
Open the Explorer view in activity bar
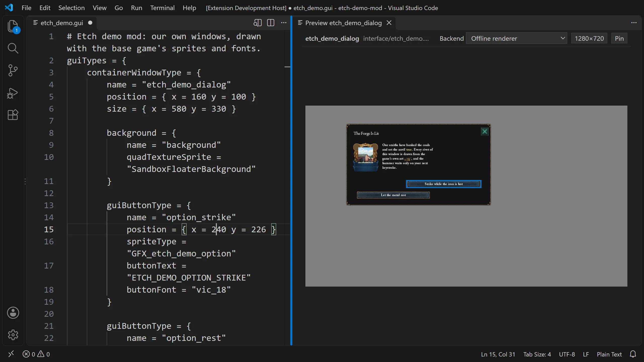point(13,26)
